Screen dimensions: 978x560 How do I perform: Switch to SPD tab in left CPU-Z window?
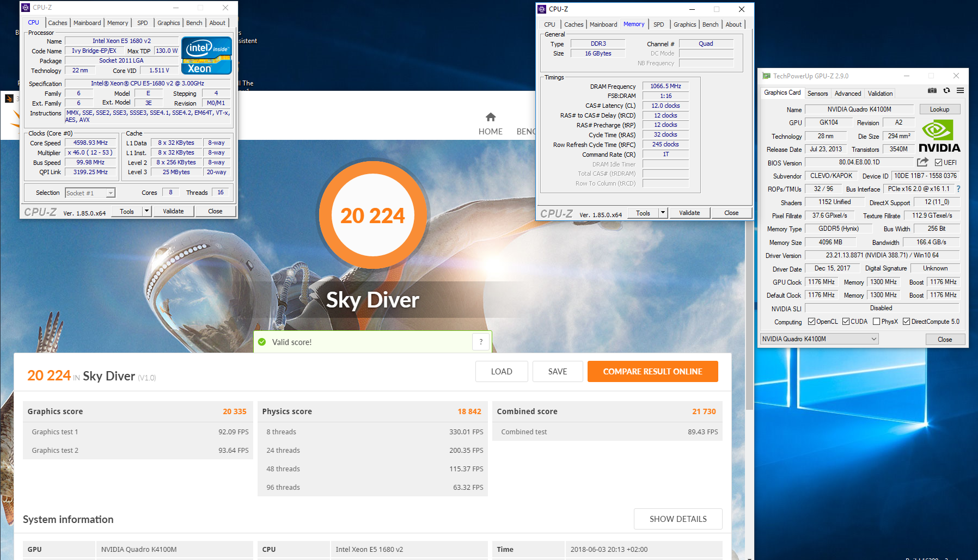coord(143,23)
